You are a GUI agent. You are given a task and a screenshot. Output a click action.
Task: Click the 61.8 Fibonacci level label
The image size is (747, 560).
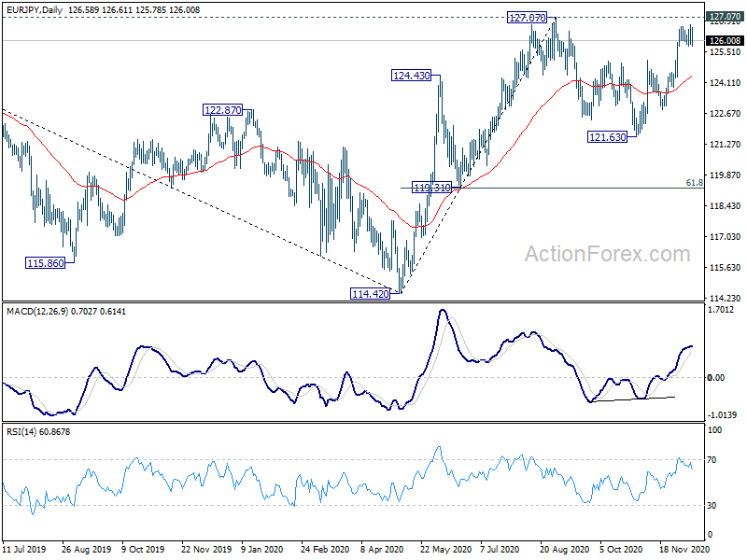694,183
